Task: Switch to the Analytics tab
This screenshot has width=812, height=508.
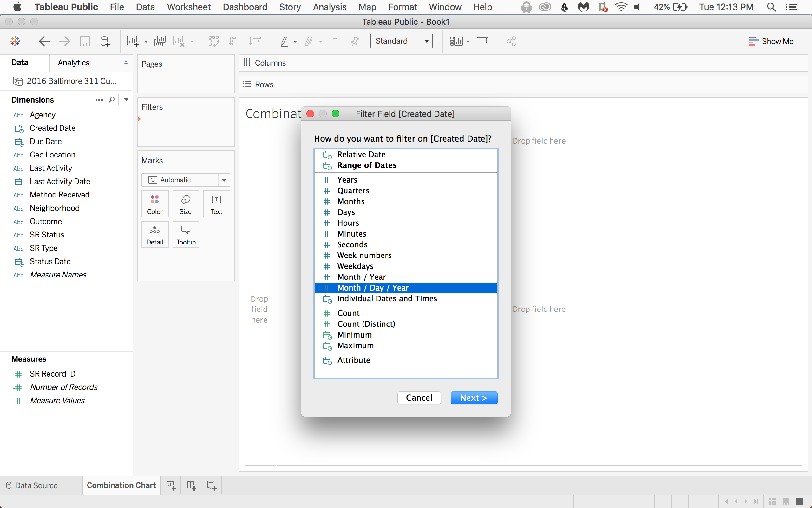Action: [74, 63]
